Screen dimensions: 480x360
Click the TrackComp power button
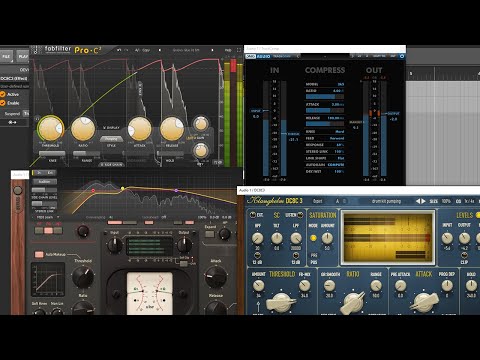(402, 56)
